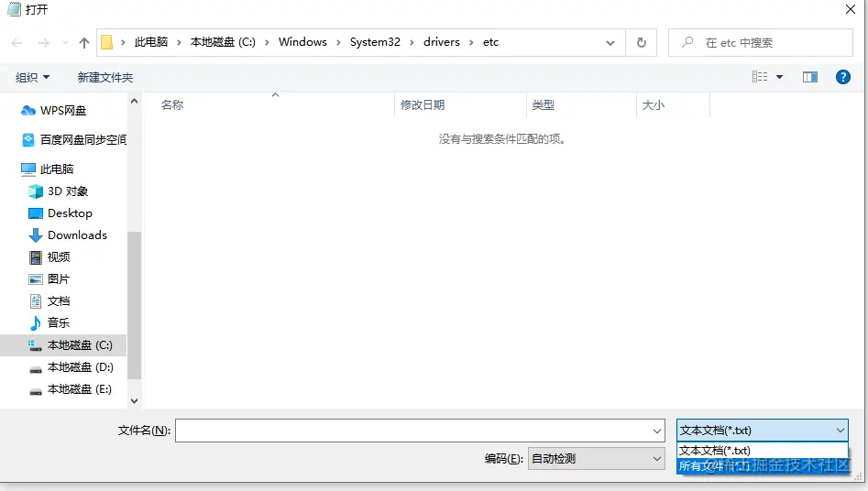Select drivers in address breadcrumb
This screenshot has width=868, height=491.
(442, 42)
